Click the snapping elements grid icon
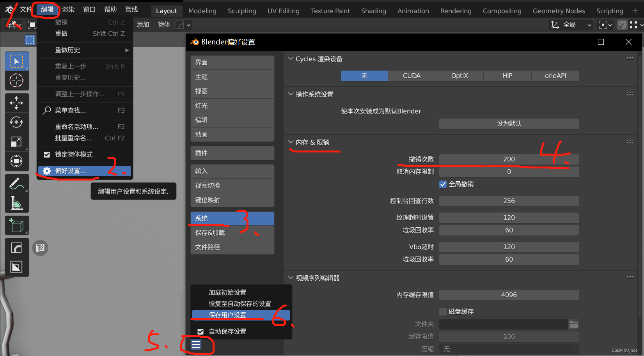644x356 pixels. tap(633, 25)
